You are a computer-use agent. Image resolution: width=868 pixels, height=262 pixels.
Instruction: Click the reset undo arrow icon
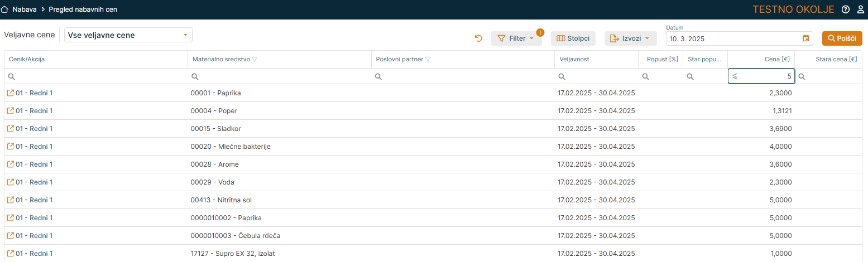tap(478, 38)
